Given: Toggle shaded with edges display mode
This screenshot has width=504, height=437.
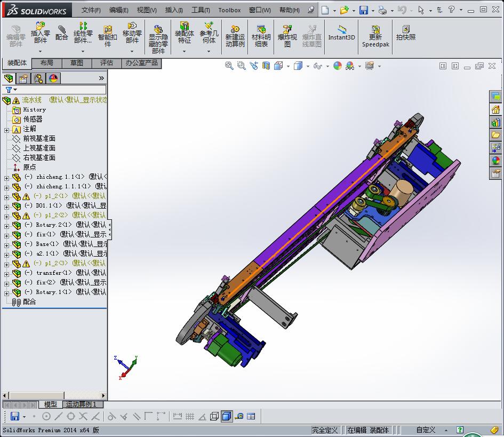Looking at the screenshot, I should coord(227,416).
